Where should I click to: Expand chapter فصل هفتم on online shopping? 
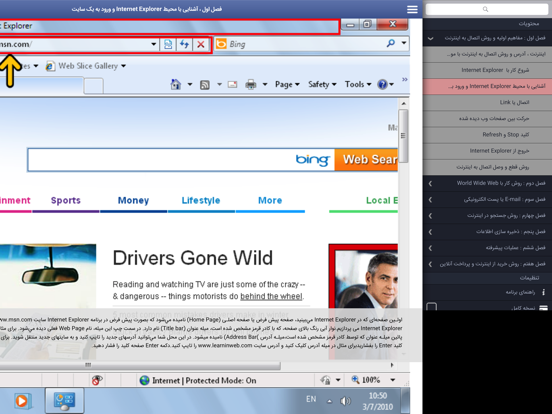pos(430,264)
